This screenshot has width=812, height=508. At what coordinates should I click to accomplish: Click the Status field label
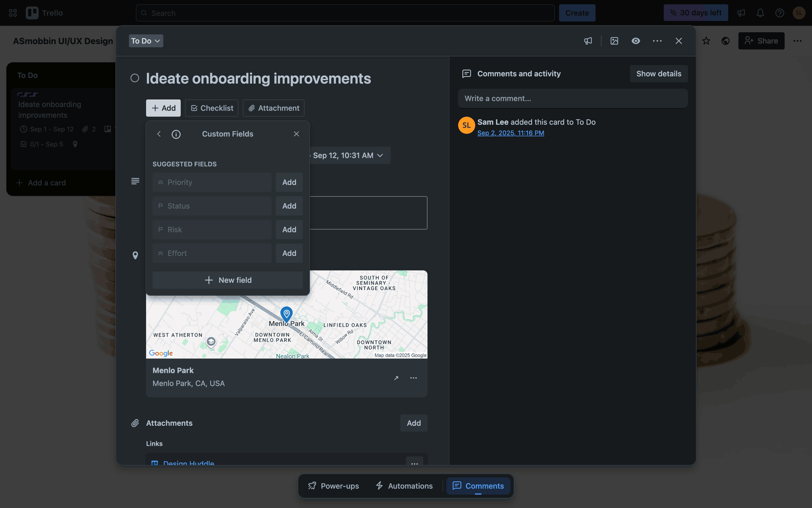tap(212, 206)
